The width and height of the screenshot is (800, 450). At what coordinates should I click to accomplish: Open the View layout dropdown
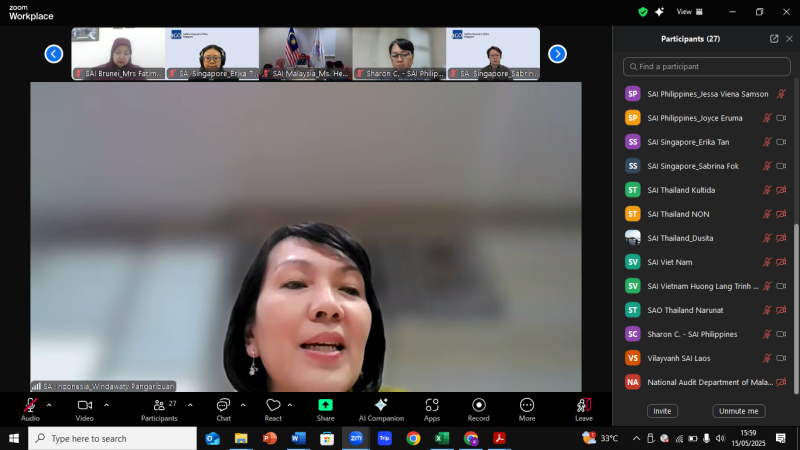click(x=689, y=12)
